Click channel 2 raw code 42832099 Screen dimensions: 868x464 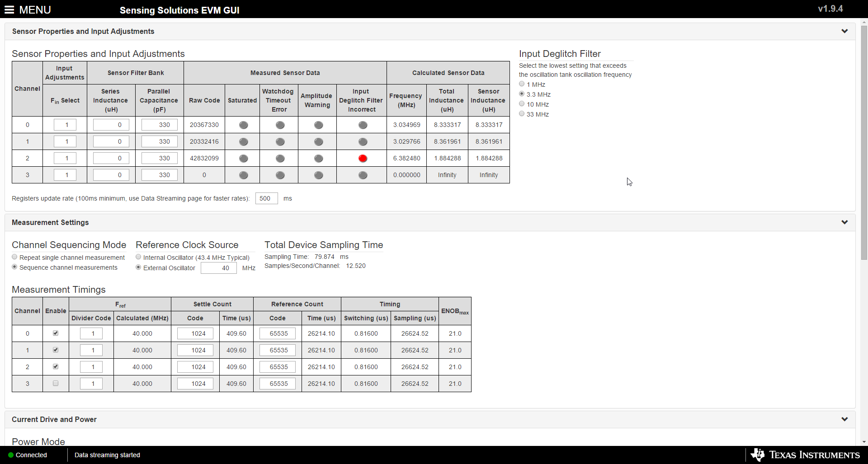point(204,158)
